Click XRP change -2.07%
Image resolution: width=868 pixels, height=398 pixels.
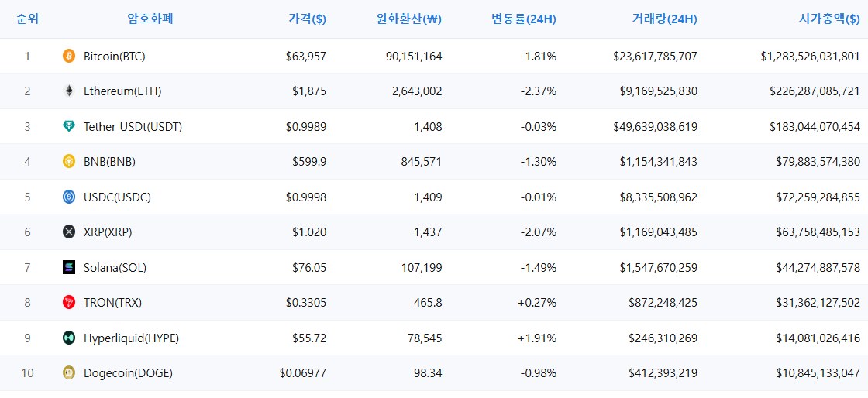tap(539, 232)
